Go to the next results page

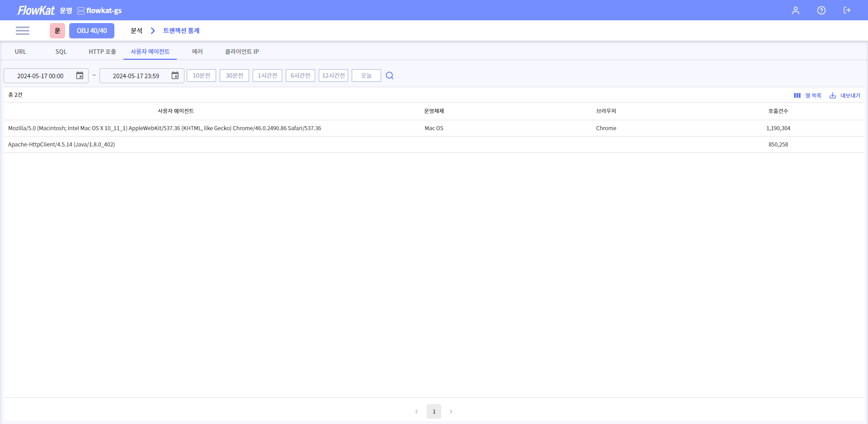click(x=451, y=411)
